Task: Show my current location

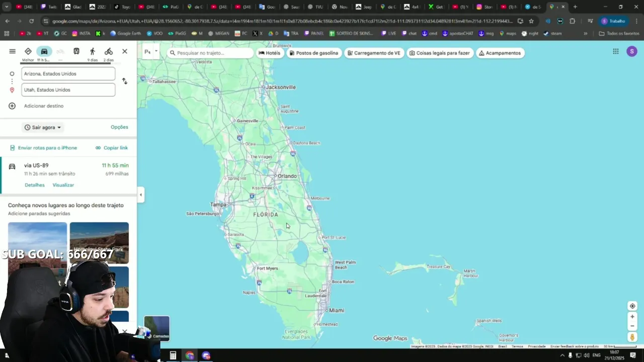Action: pyautogui.click(x=632, y=306)
